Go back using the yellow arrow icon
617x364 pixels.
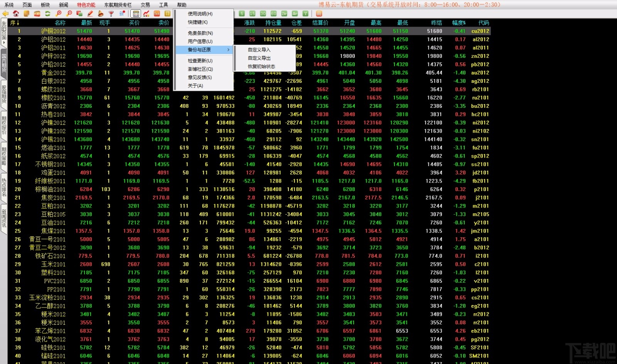5,14
